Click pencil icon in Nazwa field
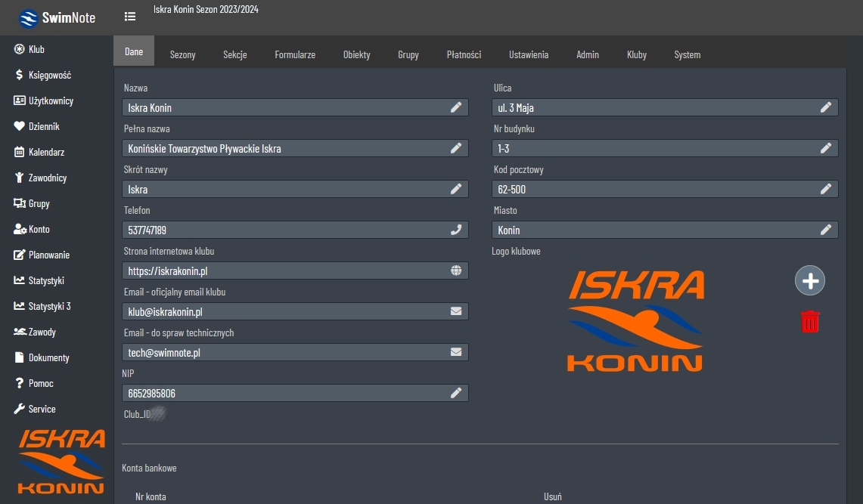This screenshot has width=863, height=504. point(456,108)
